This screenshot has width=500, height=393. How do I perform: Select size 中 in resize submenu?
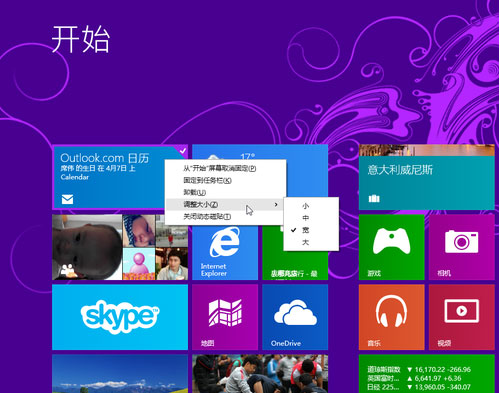(311, 218)
